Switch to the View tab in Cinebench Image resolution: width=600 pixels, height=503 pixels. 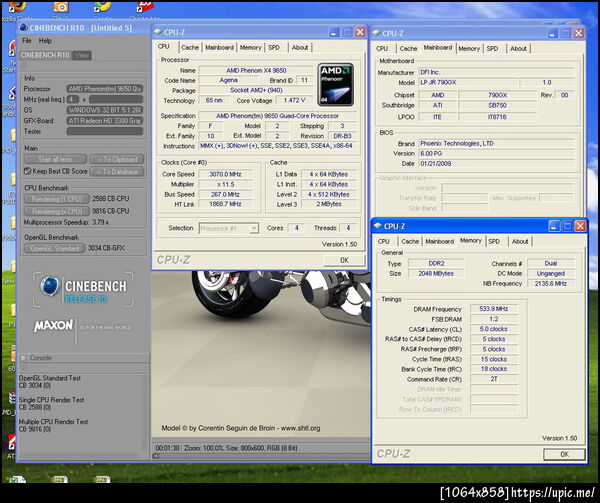81,55
